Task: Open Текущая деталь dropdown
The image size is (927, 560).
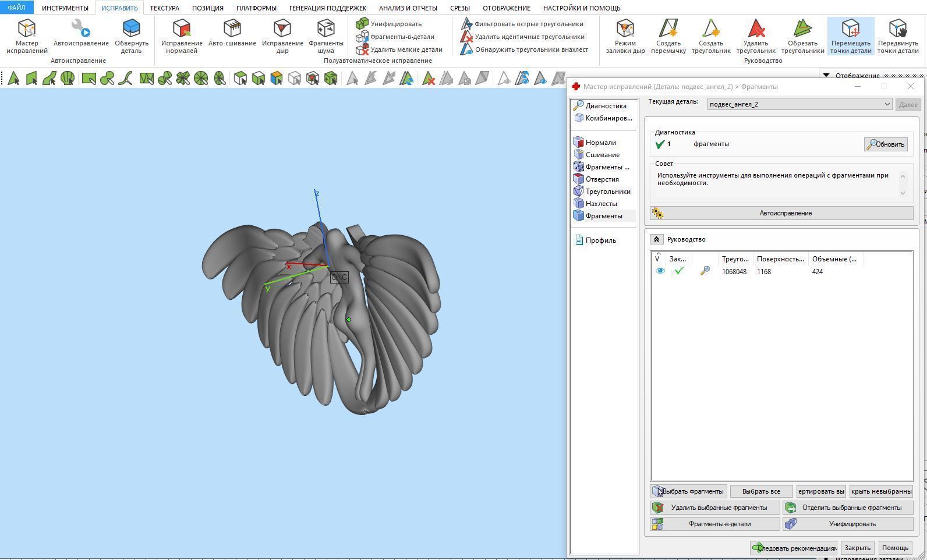Action: (x=800, y=104)
